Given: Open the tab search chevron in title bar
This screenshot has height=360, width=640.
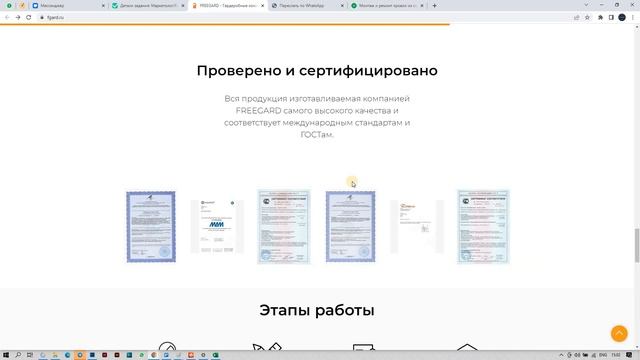Looking at the screenshot, I should (586, 5).
